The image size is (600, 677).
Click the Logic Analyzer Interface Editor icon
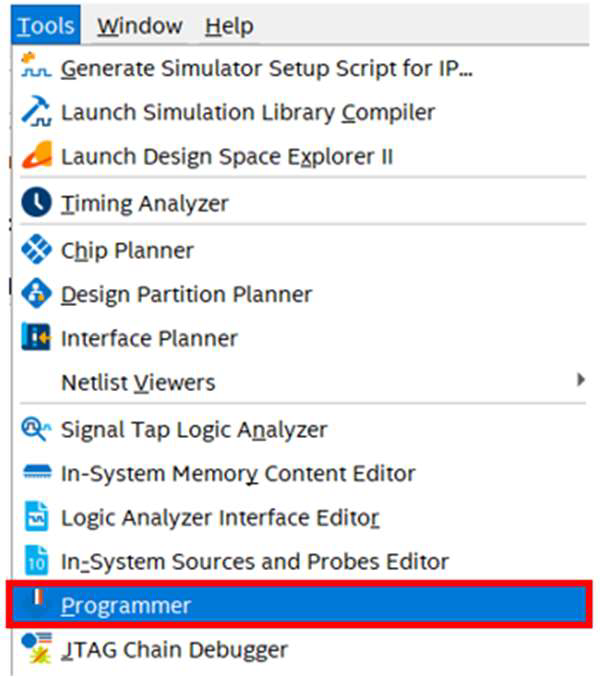tap(35, 518)
